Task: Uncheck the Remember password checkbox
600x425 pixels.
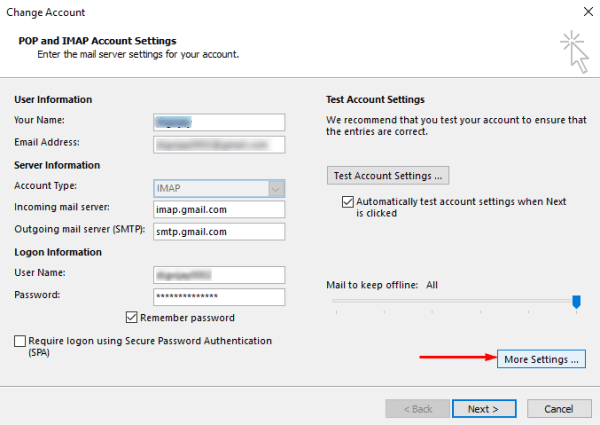Action: [132, 318]
